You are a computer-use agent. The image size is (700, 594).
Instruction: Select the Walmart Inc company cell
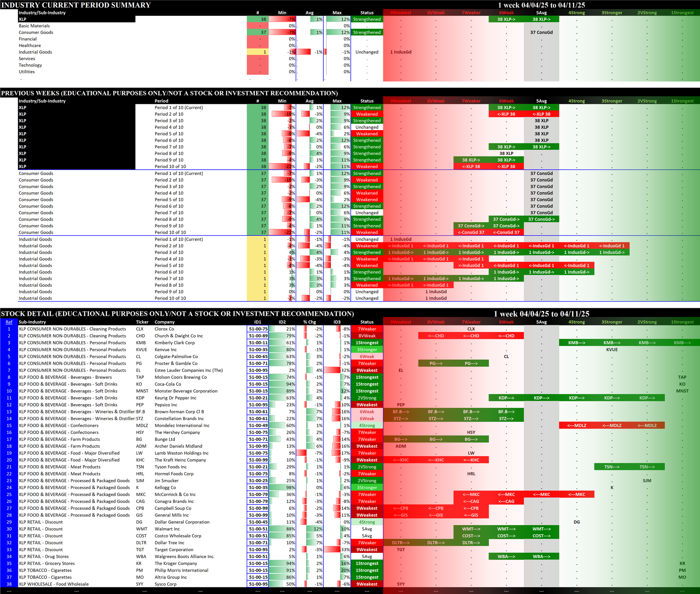click(167, 529)
